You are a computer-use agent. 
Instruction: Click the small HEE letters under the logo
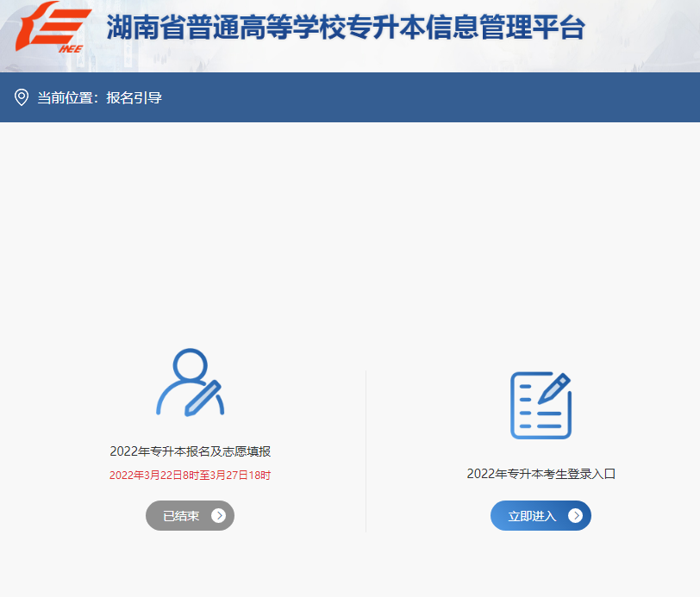coord(69,49)
